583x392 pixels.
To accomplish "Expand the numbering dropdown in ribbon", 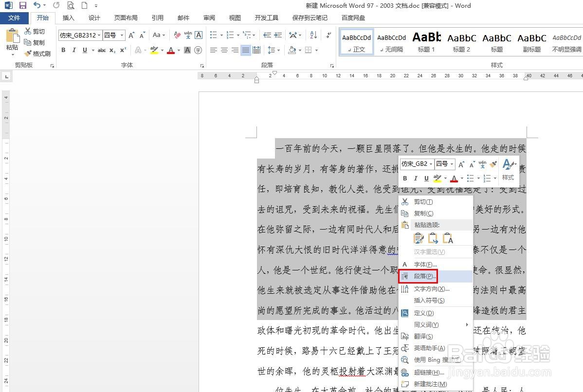I will [x=238, y=36].
